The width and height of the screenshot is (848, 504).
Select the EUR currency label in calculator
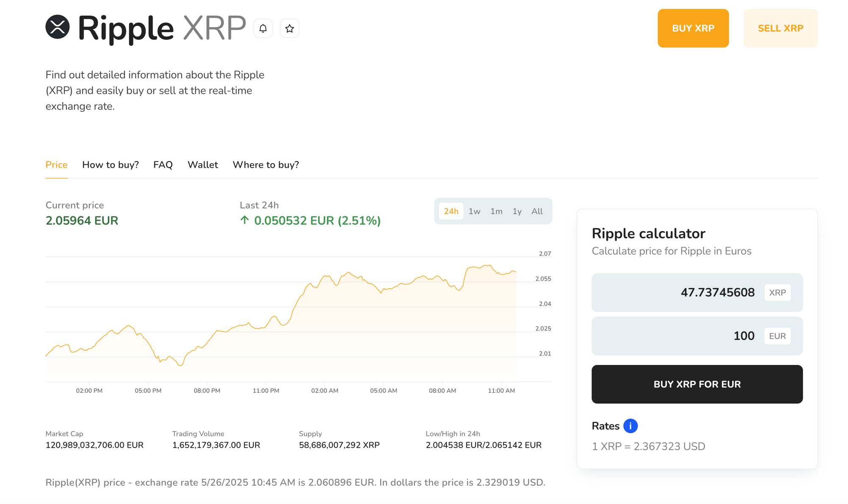click(x=777, y=336)
